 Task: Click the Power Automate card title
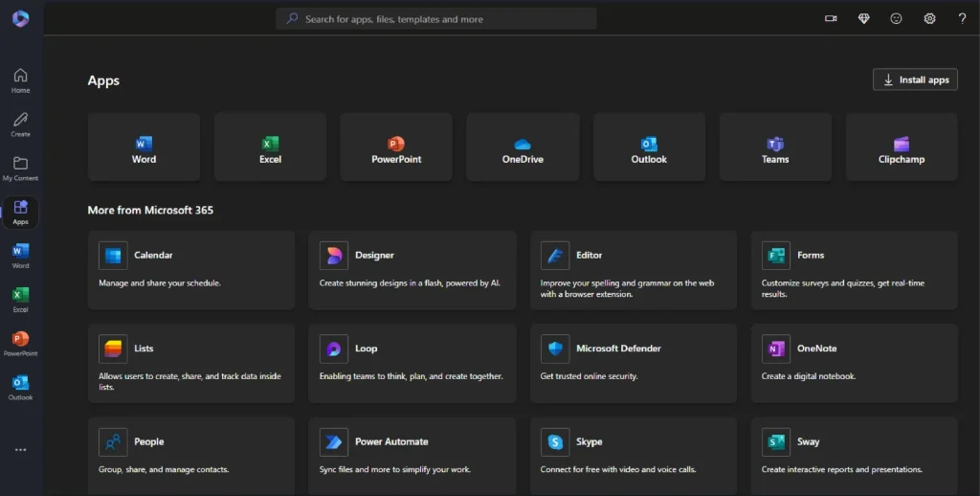(x=391, y=441)
